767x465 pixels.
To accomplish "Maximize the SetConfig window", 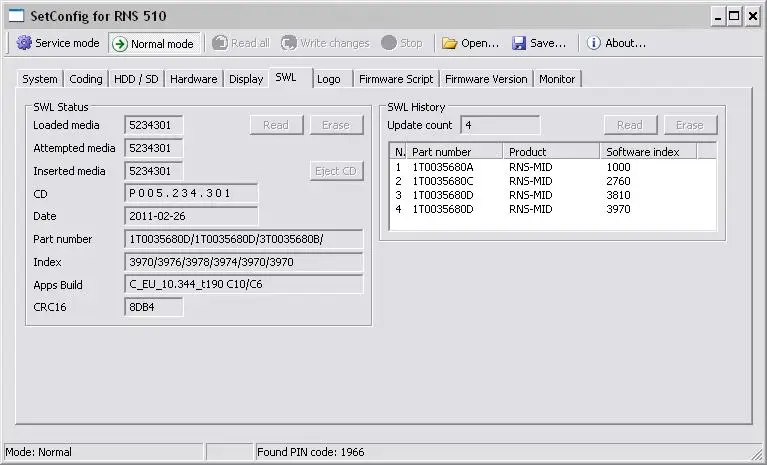I will pyautogui.click(x=735, y=17).
